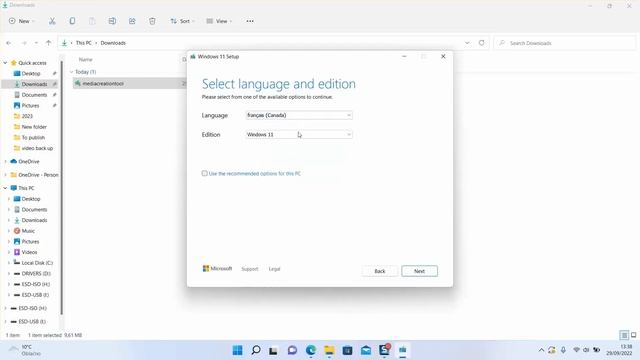This screenshot has height=360, width=640.
Task: Select Pictures under Quick access
Action: 30,105
